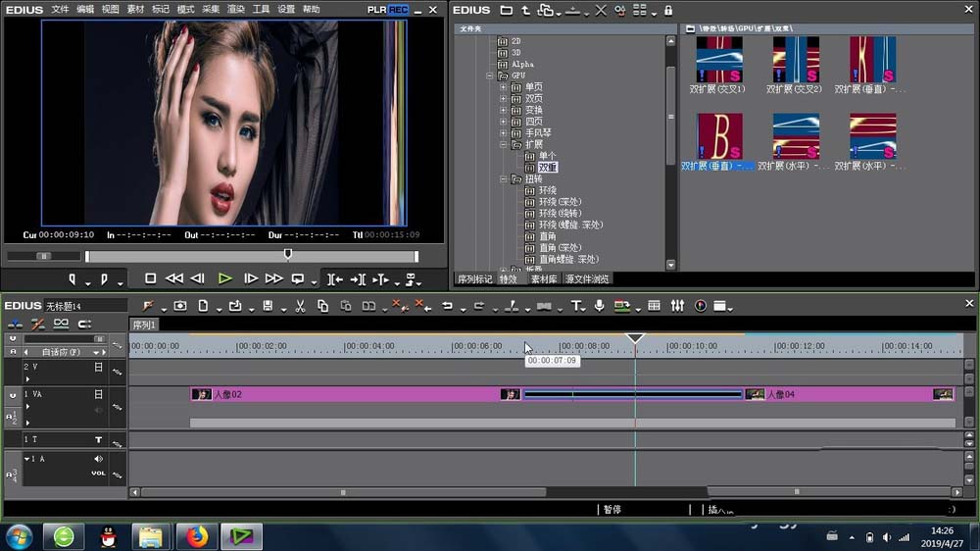This screenshot has width=980, height=551.
Task: Expand the 双页 folder in the effects tree
Action: click(x=503, y=99)
